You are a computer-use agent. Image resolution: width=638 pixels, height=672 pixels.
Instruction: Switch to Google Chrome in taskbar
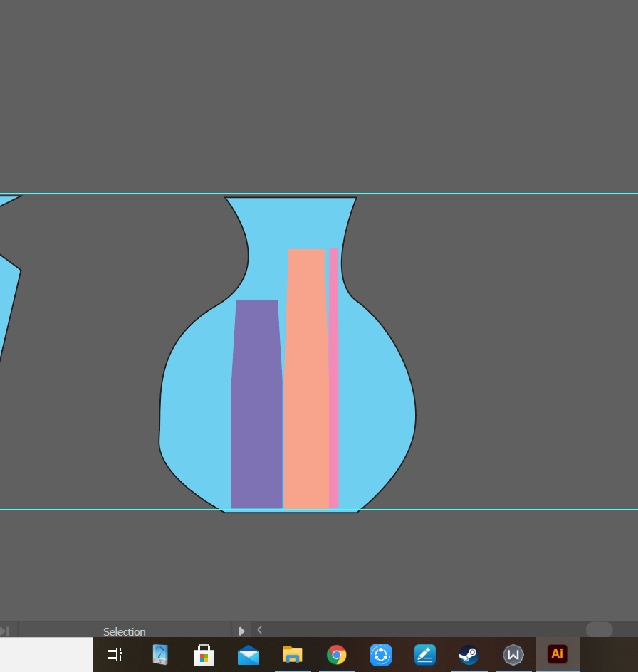(337, 655)
